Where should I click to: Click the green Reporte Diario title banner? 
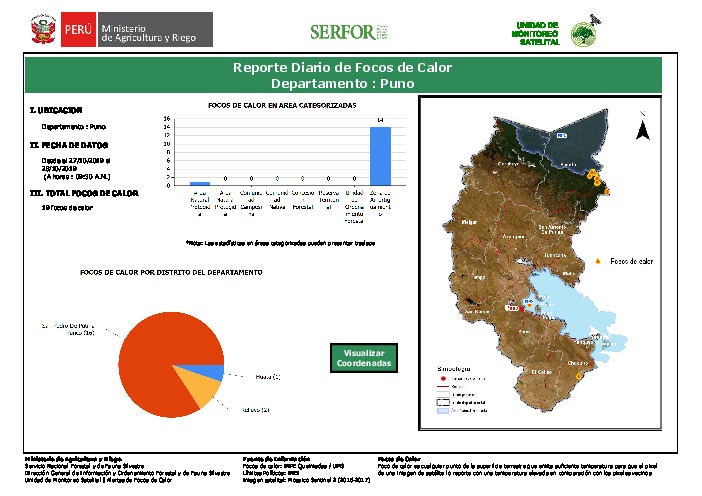(x=342, y=76)
